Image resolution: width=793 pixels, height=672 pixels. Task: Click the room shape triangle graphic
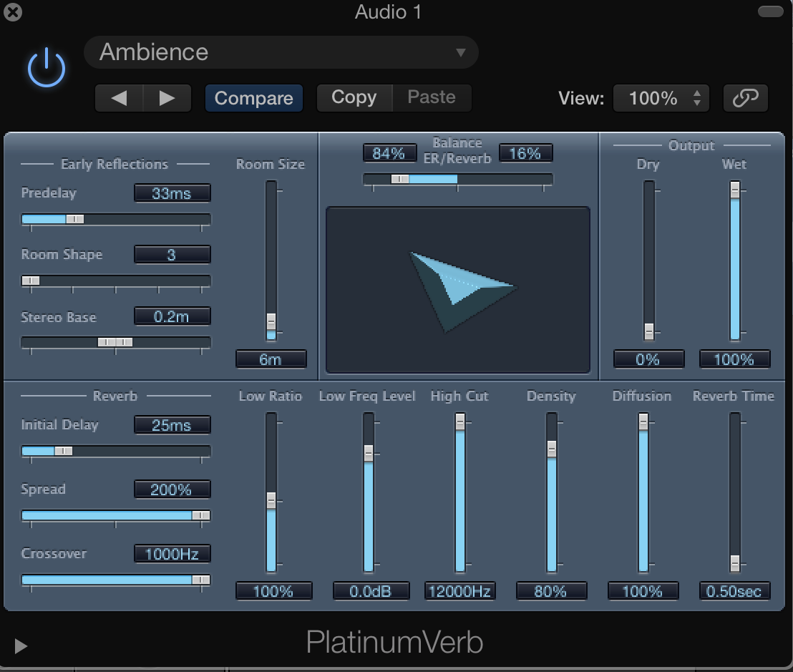pyautogui.click(x=458, y=286)
